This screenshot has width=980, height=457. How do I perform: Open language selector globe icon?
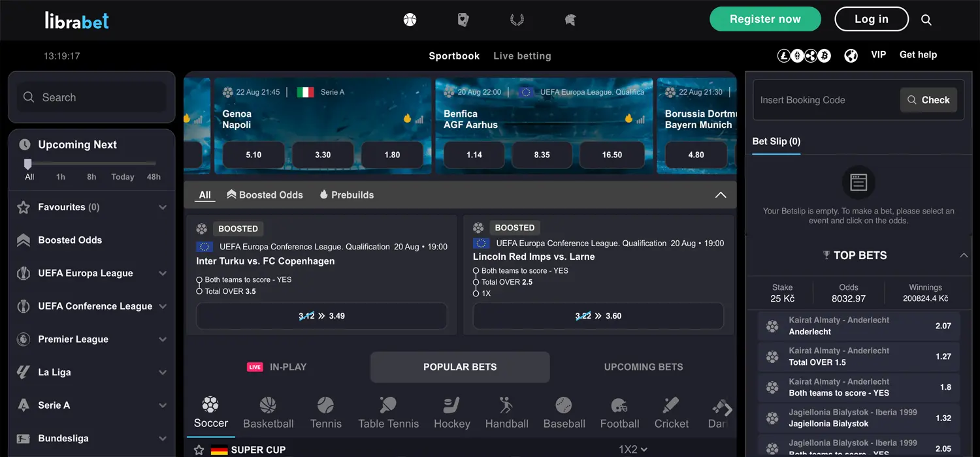851,56
